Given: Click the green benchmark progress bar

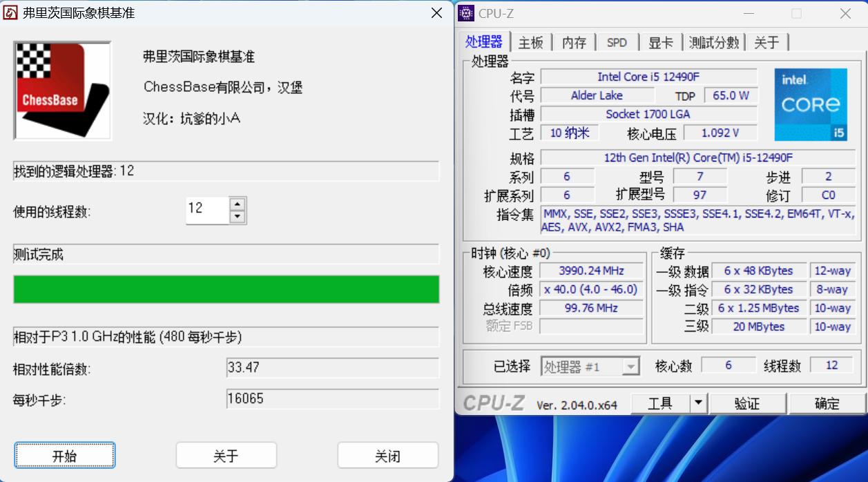Looking at the screenshot, I should pos(226,289).
